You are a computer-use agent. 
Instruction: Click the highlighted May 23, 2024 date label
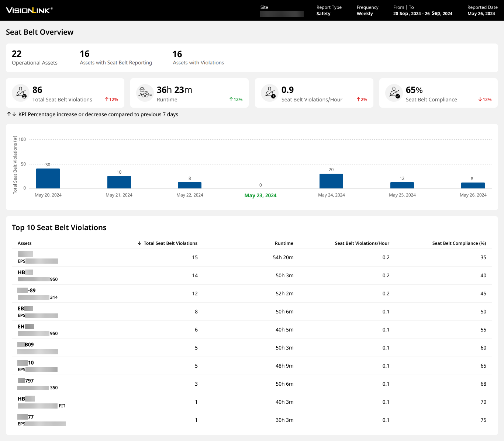tap(260, 195)
